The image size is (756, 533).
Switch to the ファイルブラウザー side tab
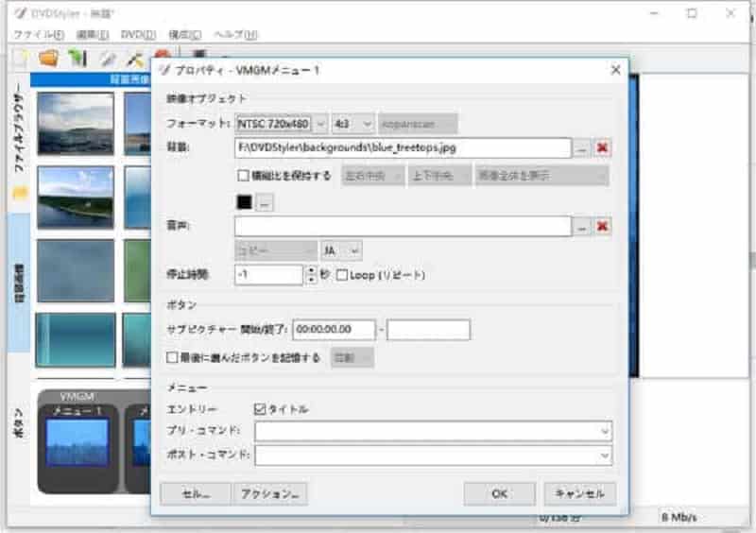(x=19, y=129)
